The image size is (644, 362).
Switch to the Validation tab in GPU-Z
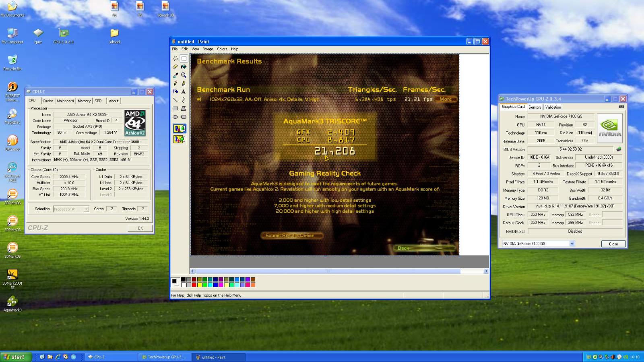click(x=553, y=107)
